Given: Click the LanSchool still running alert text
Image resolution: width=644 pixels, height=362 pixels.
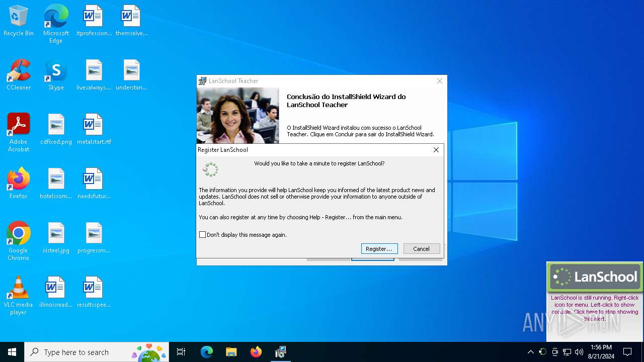Looking at the screenshot, I should click(x=595, y=308).
